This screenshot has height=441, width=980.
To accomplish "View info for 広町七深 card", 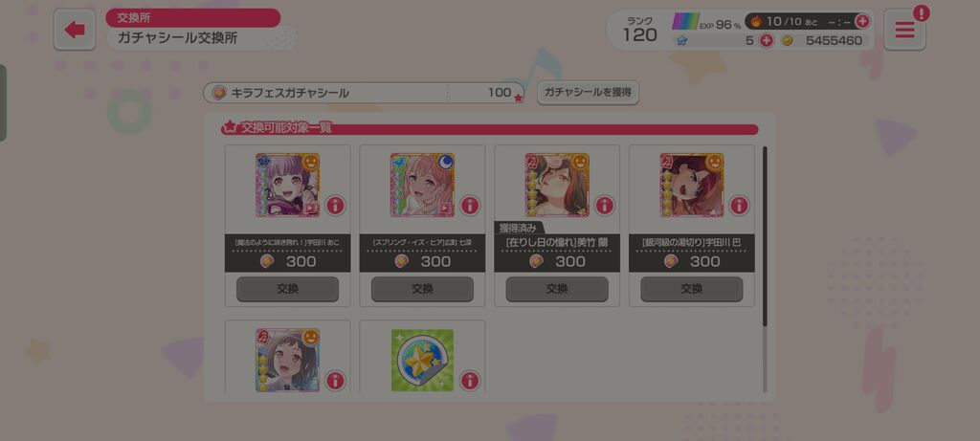I will 470,205.
